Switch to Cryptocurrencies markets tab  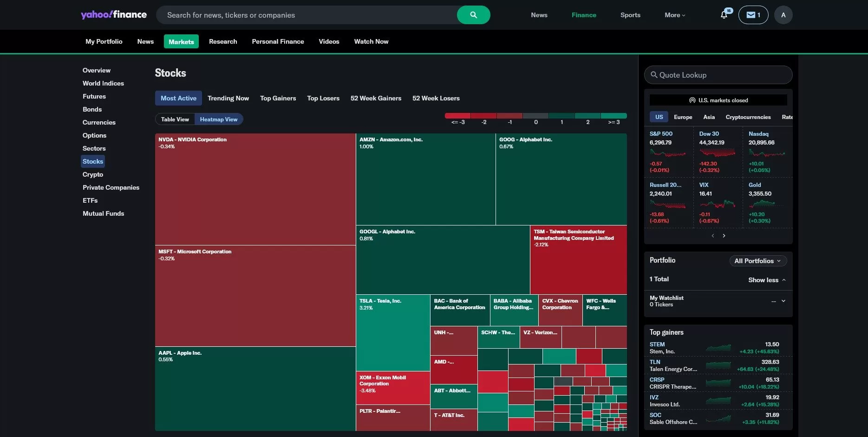tap(748, 117)
